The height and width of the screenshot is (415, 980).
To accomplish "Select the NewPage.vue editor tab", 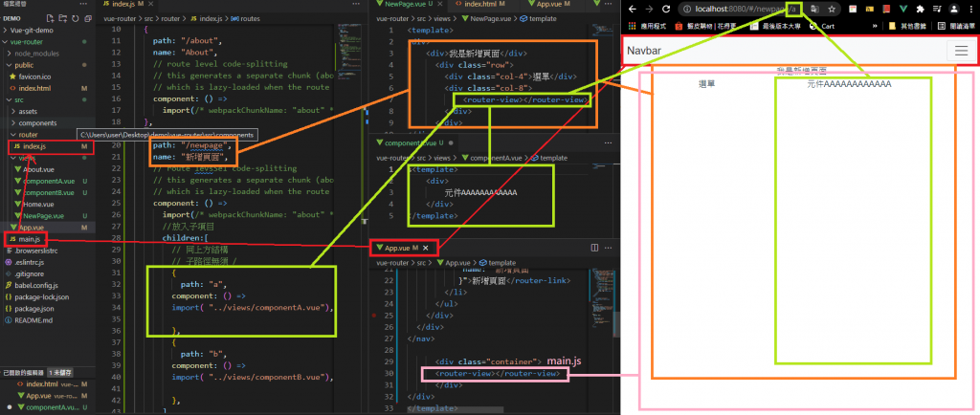I will coord(408,5).
